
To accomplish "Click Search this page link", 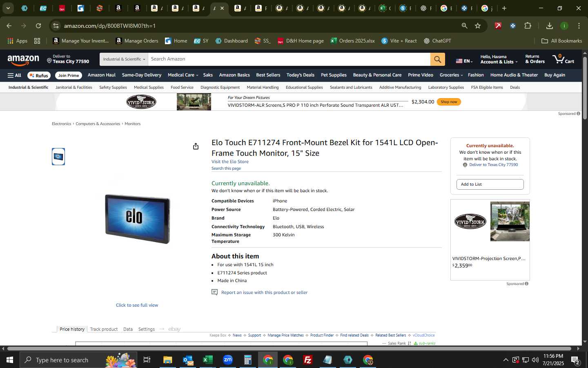I will click(226, 168).
